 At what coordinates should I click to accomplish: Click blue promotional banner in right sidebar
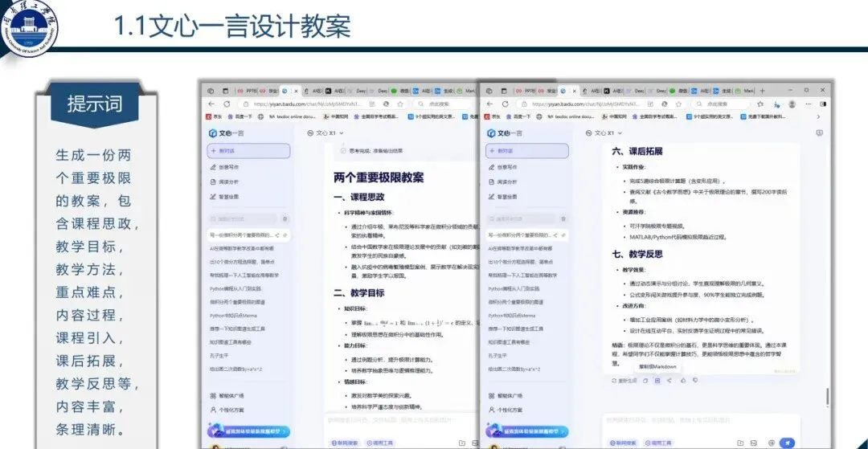[527, 431]
